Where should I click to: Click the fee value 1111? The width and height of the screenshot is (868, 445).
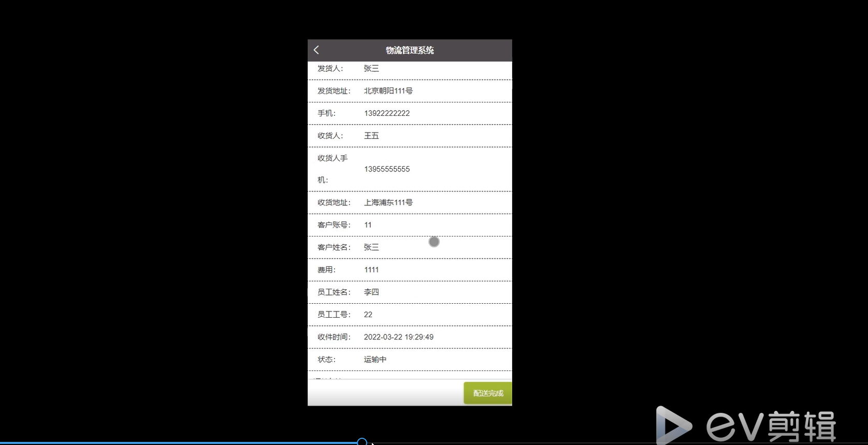[x=371, y=270]
